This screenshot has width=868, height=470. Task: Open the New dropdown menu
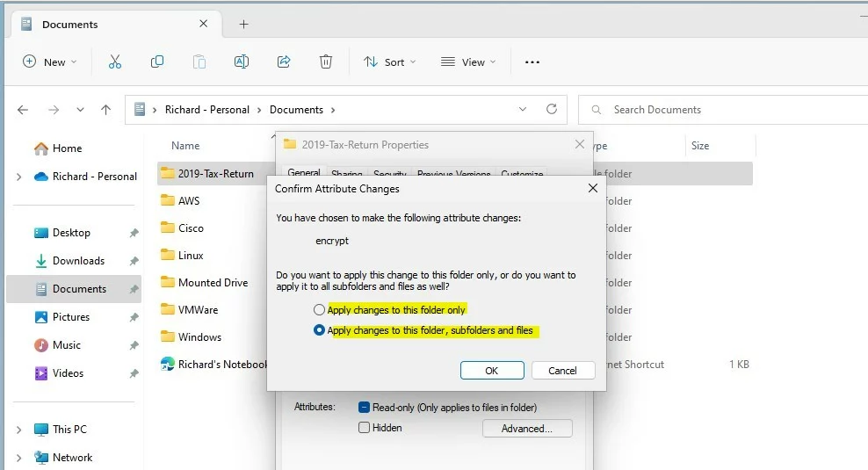(50, 62)
